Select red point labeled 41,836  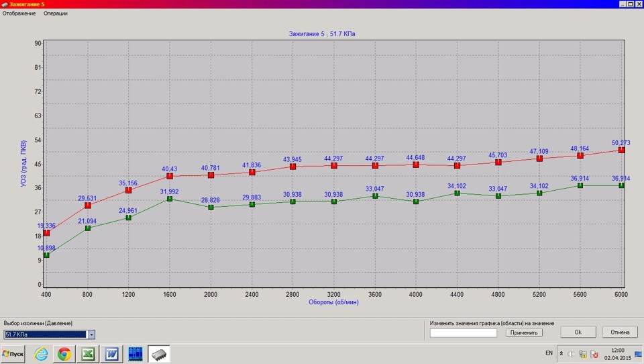(x=252, y=173)
